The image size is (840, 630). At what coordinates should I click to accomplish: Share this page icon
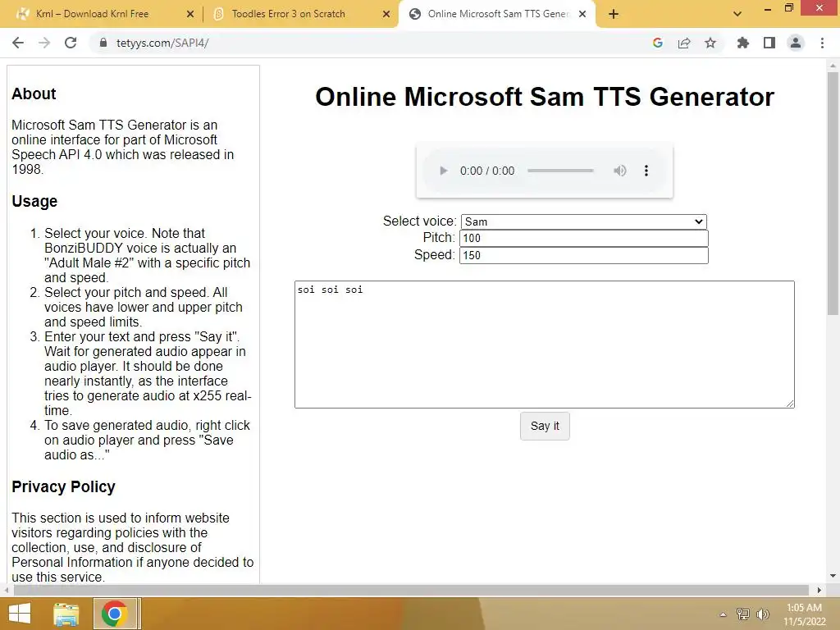[684, 43]
